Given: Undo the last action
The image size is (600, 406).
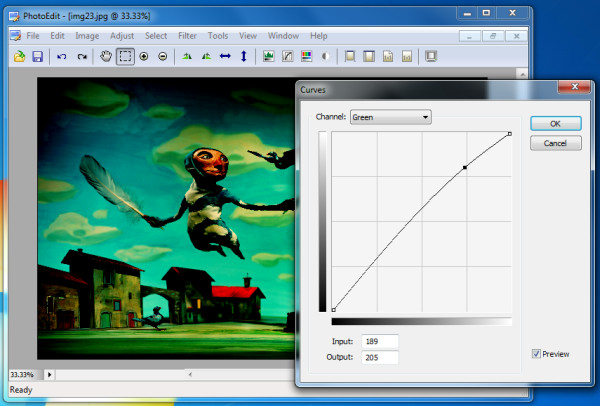Looking at the screenshot, I should (62, 57).
